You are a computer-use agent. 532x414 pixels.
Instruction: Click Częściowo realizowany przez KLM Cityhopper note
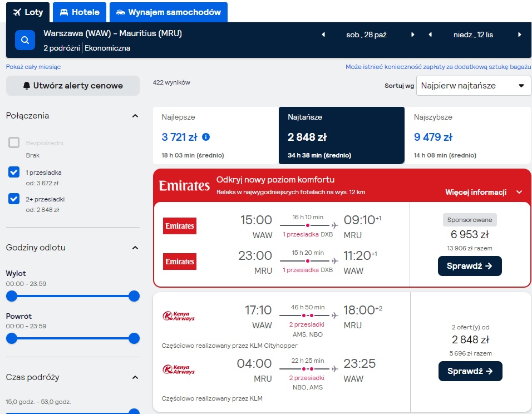coord(230,346)
